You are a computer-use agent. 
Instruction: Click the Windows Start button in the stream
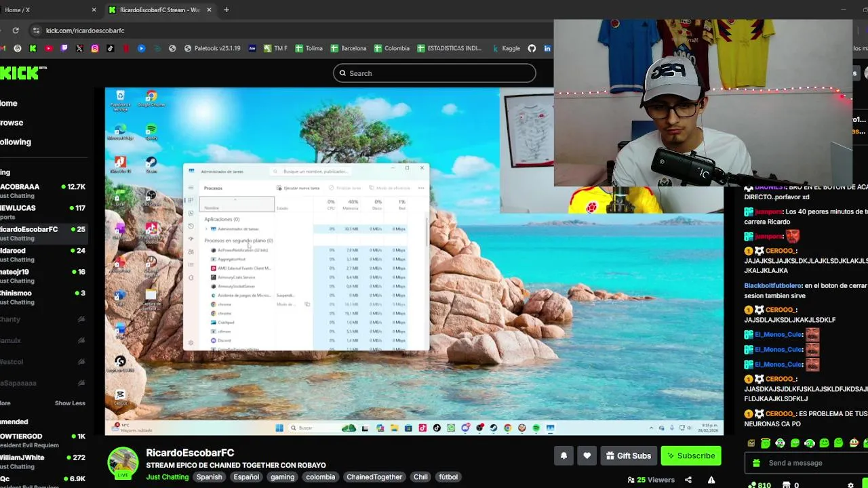point(279,428)
